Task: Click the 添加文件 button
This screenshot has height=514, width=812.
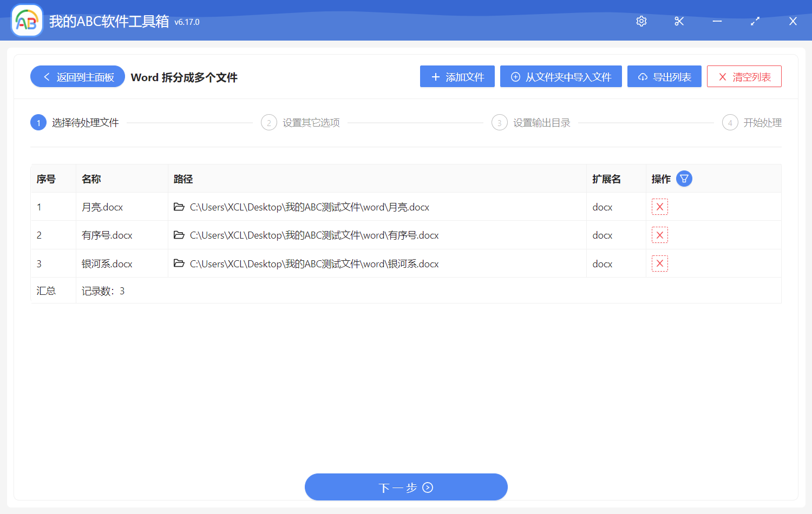Action: pyautogui.click(x=457, y=76)
